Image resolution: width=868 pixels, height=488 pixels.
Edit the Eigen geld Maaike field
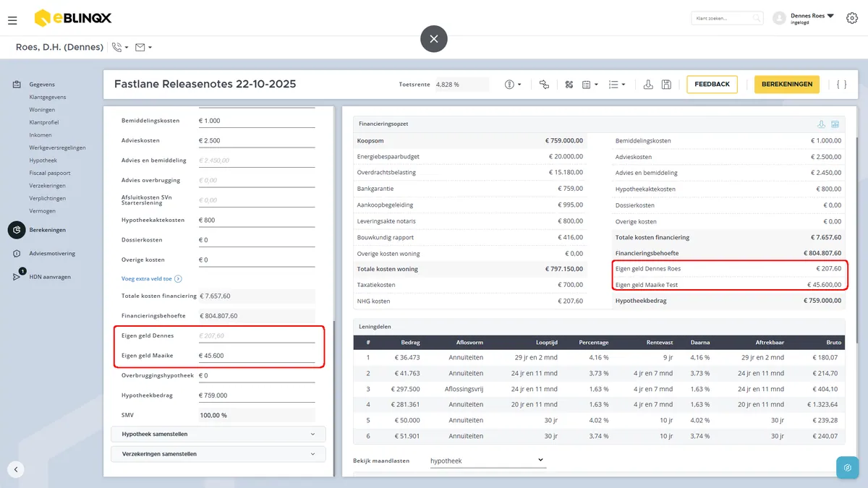pos(257,356)
